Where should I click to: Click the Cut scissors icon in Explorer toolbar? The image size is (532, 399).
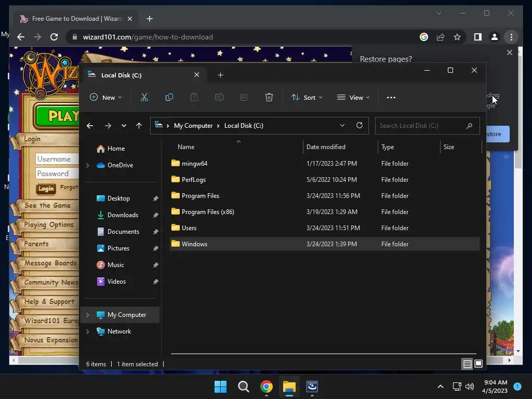tap(144, 97)
